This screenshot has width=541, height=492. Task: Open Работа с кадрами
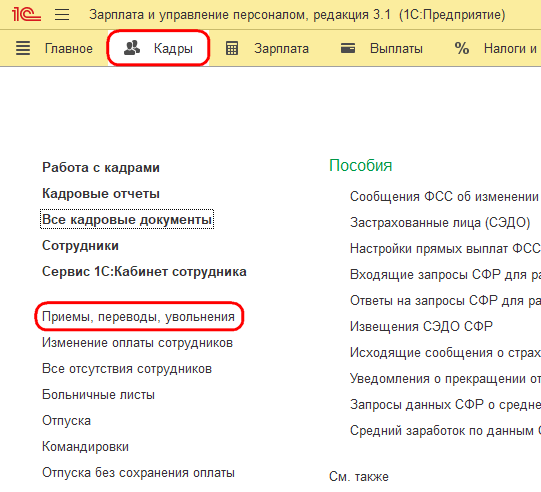tap(101, 168)
